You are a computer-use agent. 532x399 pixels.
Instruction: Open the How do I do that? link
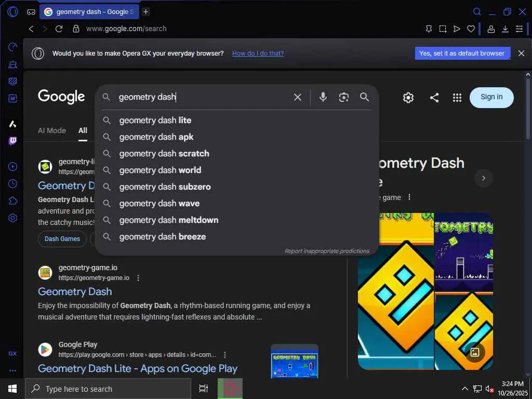pyautogui.click(x=258, y=54)
